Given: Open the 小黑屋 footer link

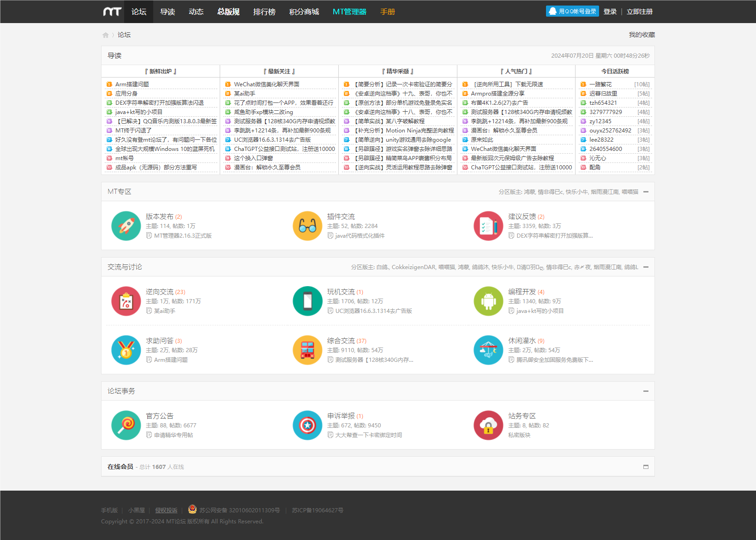Looking at the screenshot, I should 137,510.
